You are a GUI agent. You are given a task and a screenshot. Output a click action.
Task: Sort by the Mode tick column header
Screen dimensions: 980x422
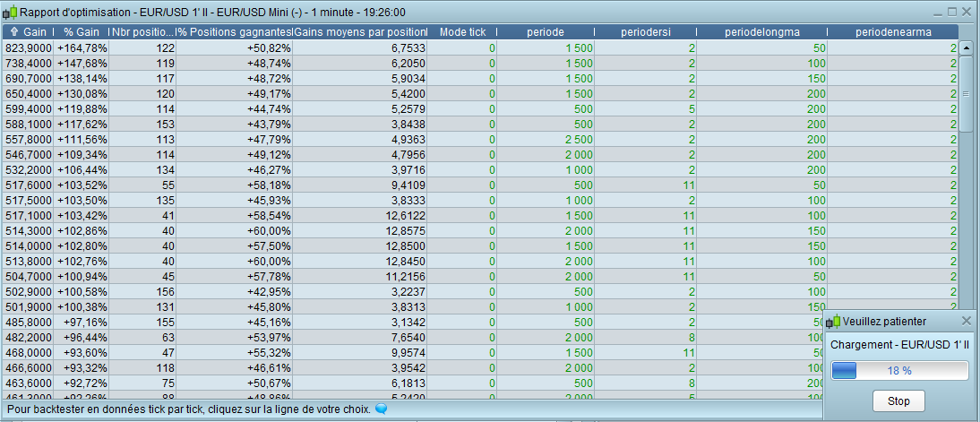[462, 32]
